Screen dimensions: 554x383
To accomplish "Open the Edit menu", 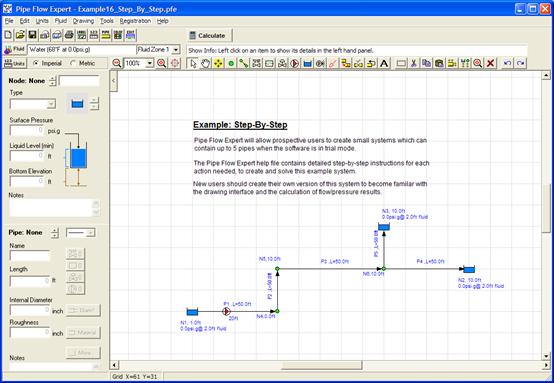I will pos(24,21).
